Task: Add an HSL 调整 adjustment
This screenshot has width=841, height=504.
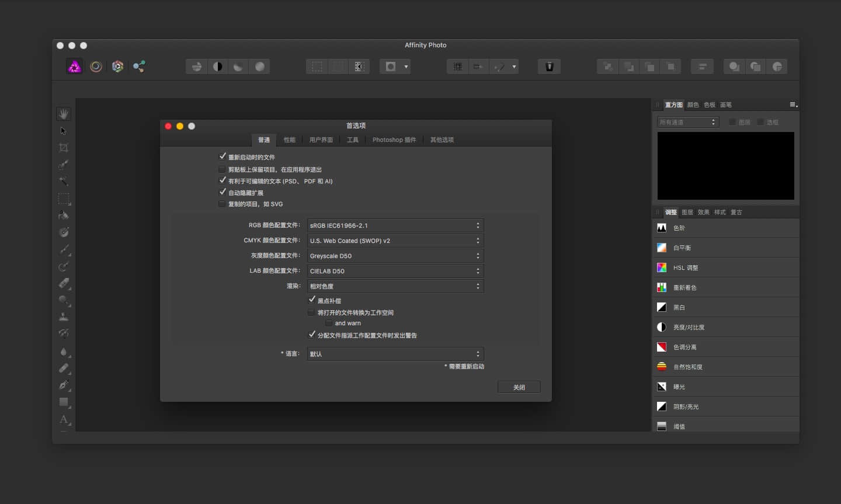Action: (x=726, y=267)
